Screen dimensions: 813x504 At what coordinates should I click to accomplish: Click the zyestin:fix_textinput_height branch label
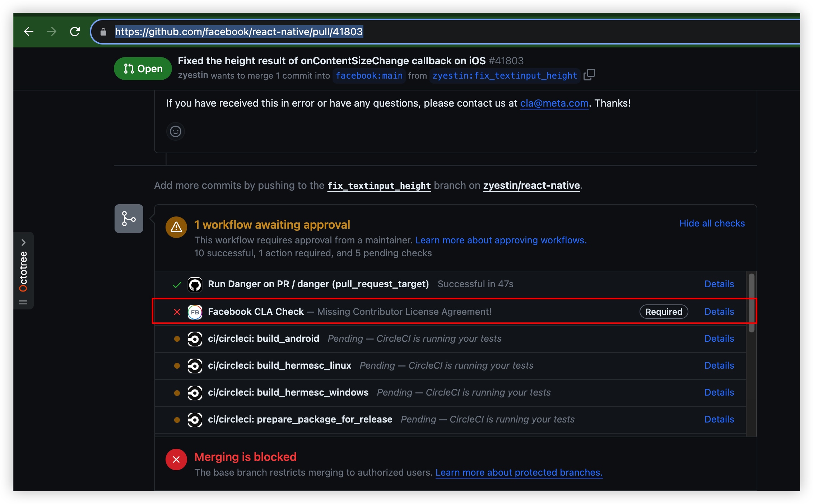click(x=505, y=76)
